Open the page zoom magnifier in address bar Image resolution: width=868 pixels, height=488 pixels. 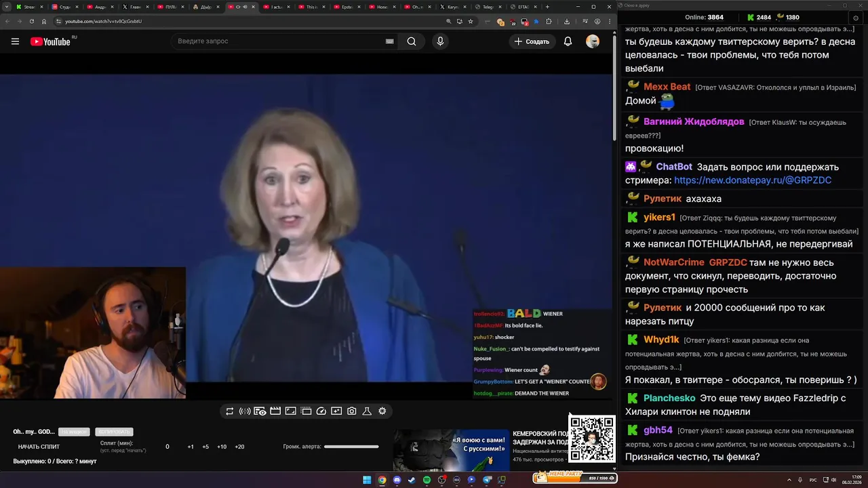point(449,21)
